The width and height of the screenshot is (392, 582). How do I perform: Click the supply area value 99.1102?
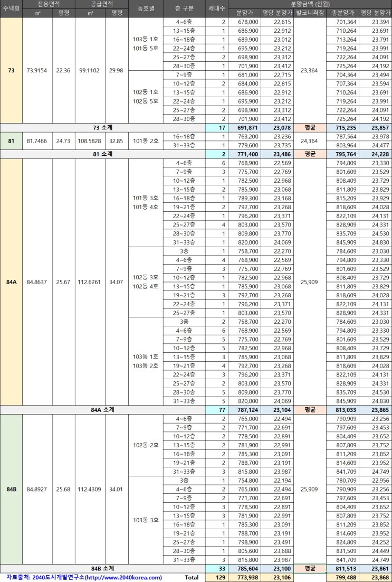[x=89, y=71]
